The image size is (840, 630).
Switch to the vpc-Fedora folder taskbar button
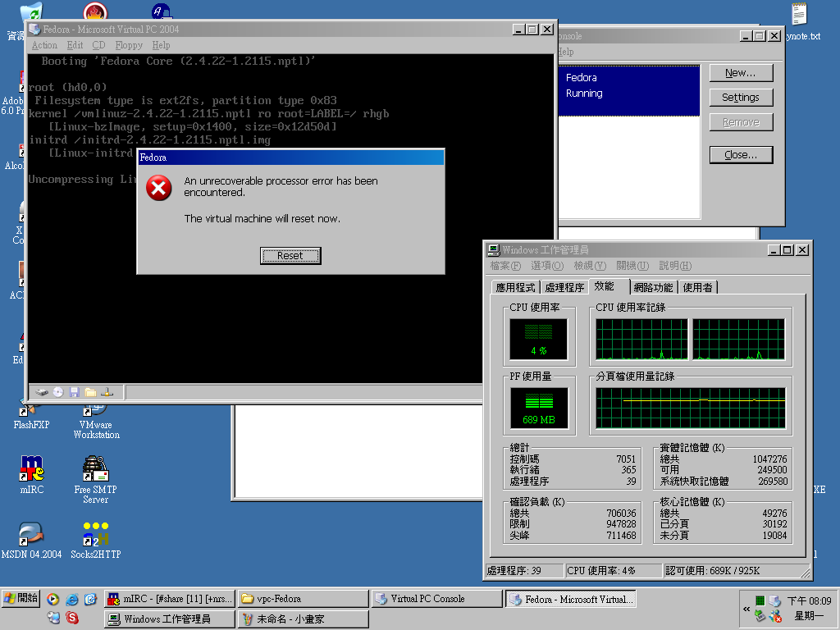point(304,599)
